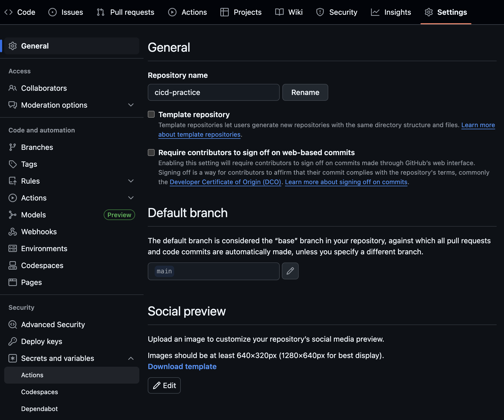Viewport: 504px width, 420px height.
Task: Open the Branches settings page
Action: (x=72, y=147)
